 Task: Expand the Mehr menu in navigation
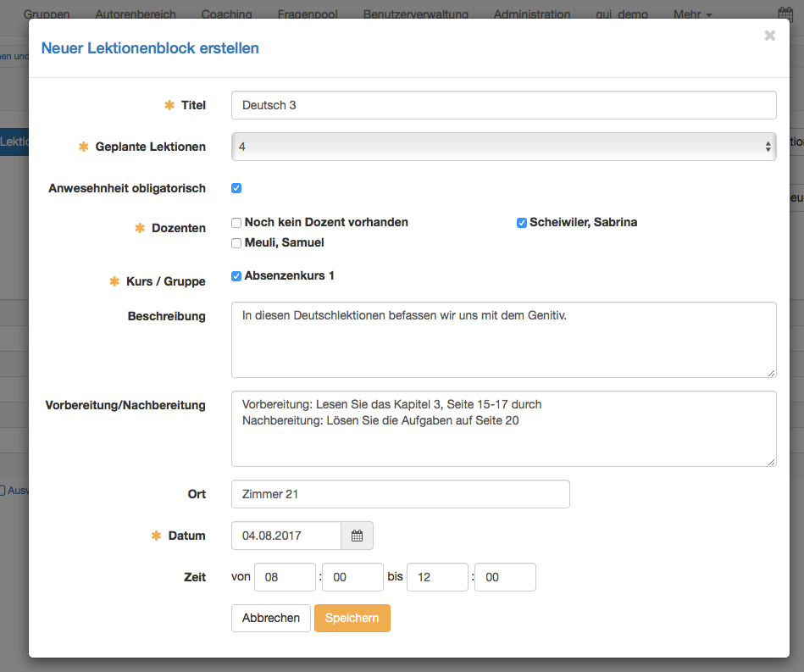(x=692, y=14)
